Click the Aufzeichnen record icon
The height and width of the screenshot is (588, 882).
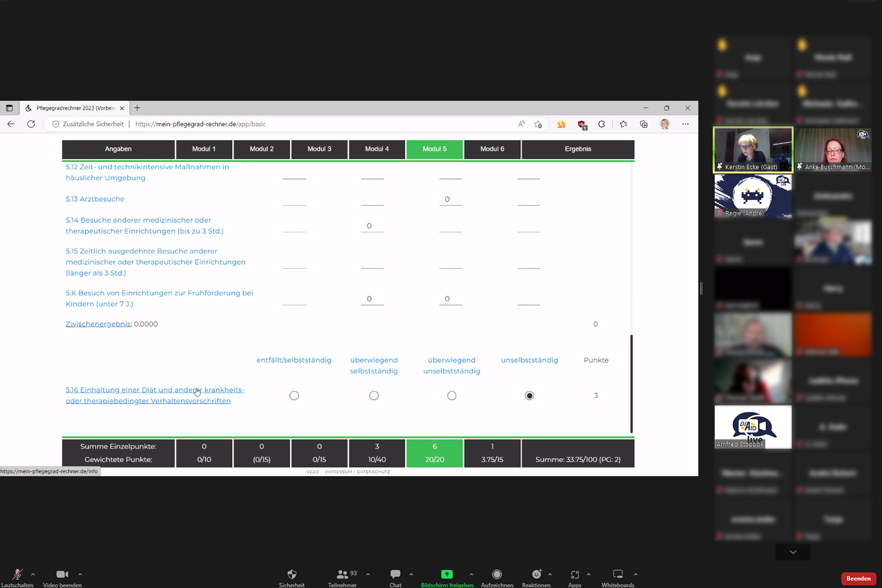497,574
